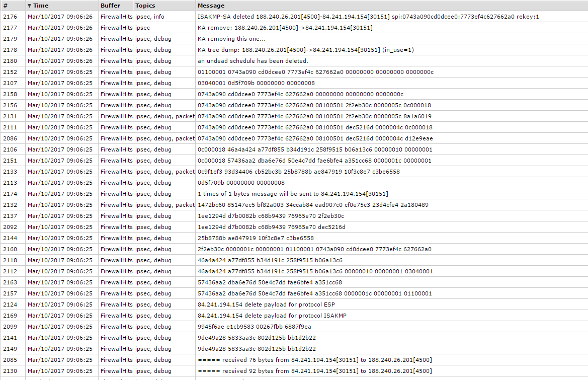588x380 pixels.
Task: Select row number 2152
Action: click(x=10, y=72)
